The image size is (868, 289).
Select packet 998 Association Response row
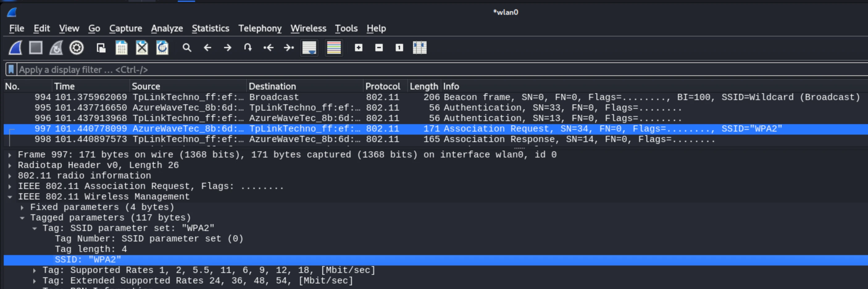point(436,139)
